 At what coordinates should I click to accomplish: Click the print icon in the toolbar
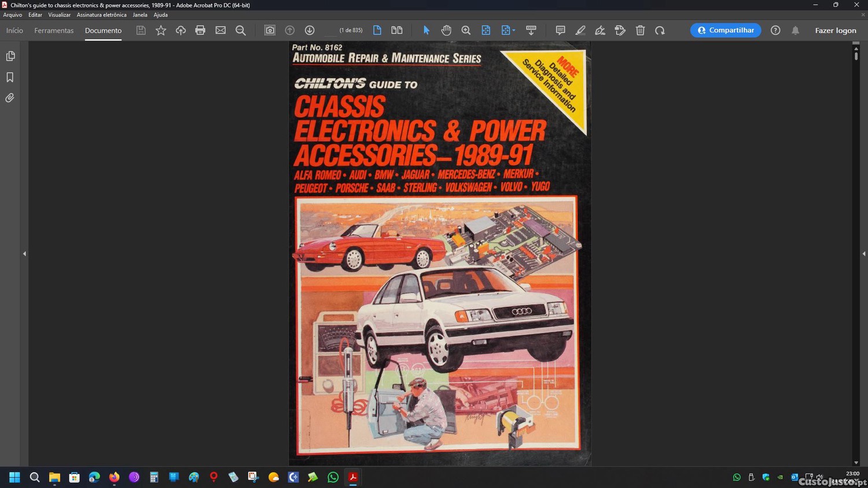(x=200, y=30)
